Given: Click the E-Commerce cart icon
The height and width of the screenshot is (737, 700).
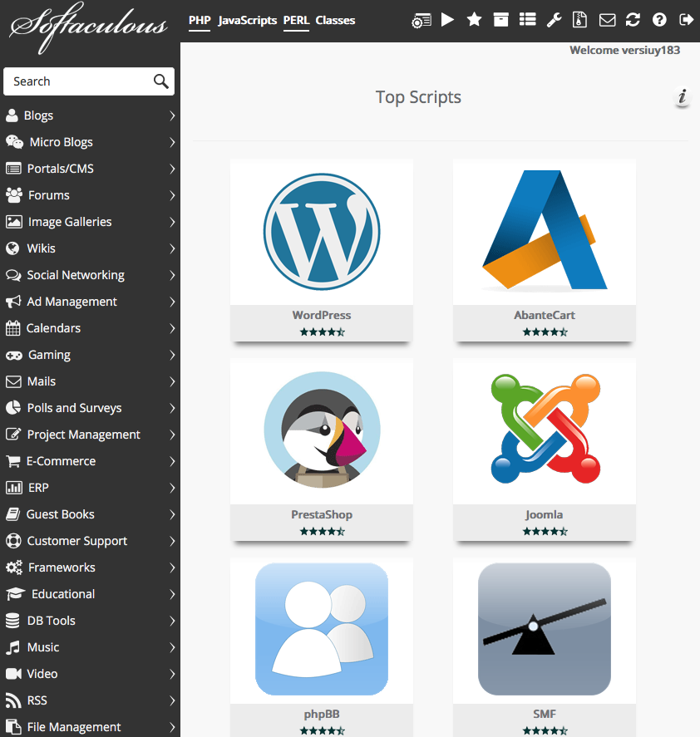Looking at the screenshot, I should 13,462.
